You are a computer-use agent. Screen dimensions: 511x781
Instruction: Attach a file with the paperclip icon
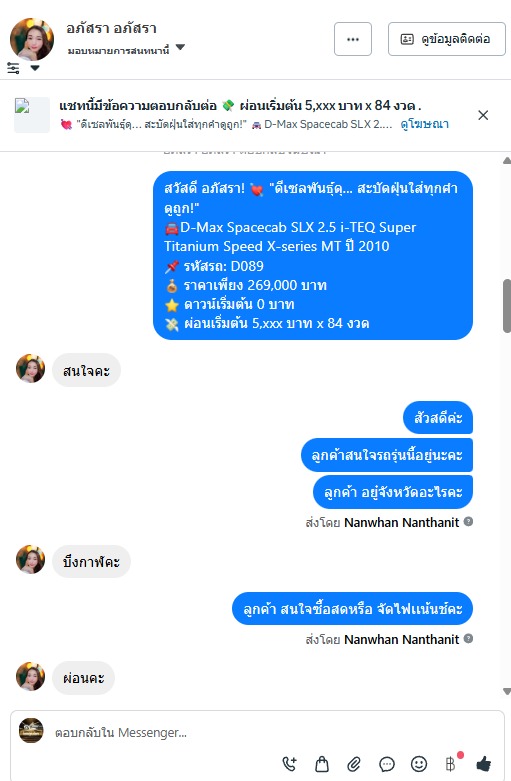coord(354,764)
